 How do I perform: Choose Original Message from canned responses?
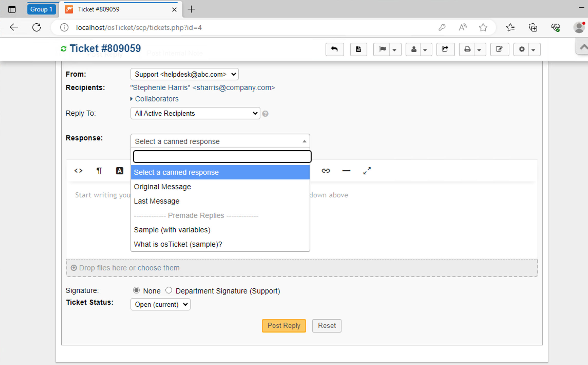point(162,187)
